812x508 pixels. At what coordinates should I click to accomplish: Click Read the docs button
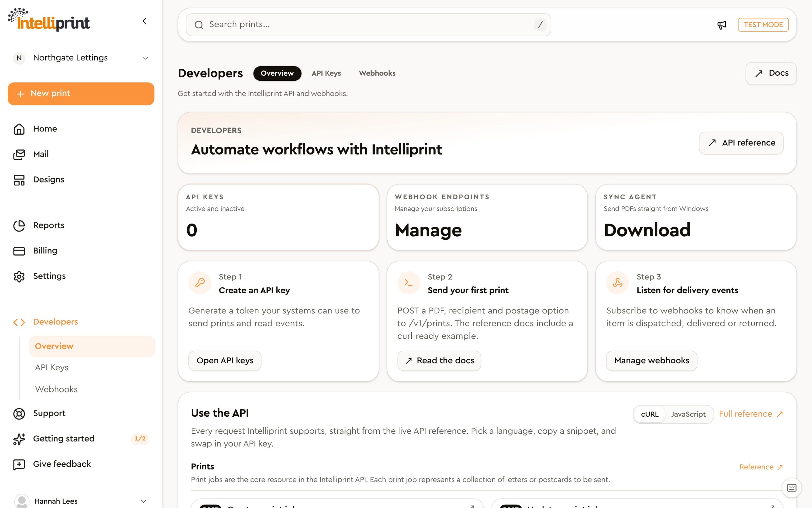coord(439,361)
